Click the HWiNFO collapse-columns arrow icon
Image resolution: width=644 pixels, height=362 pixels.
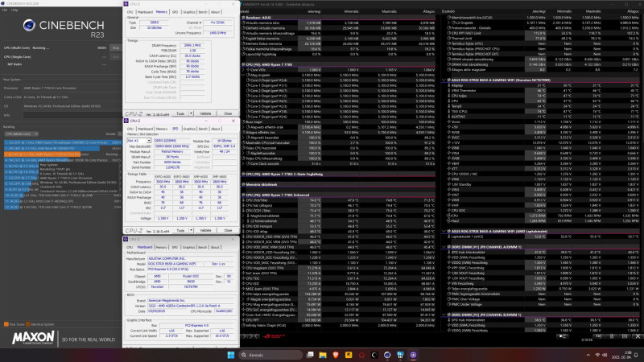coord(254,336)
